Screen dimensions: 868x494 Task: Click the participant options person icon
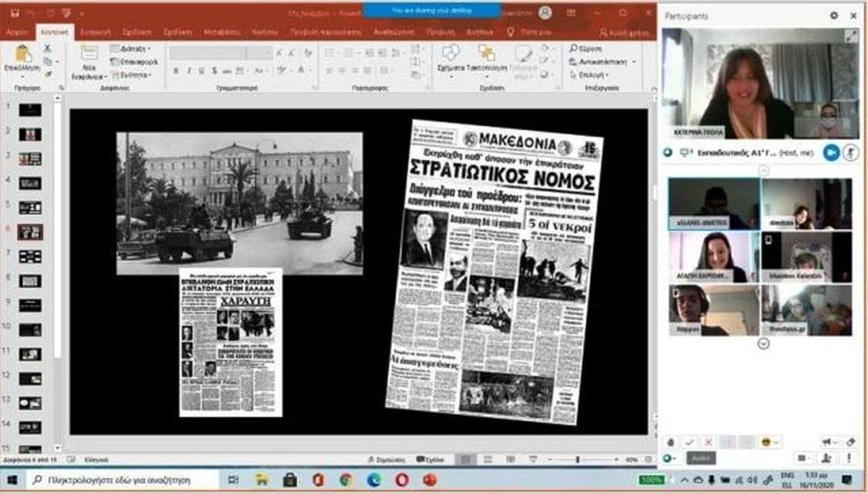tap(826, 458)
